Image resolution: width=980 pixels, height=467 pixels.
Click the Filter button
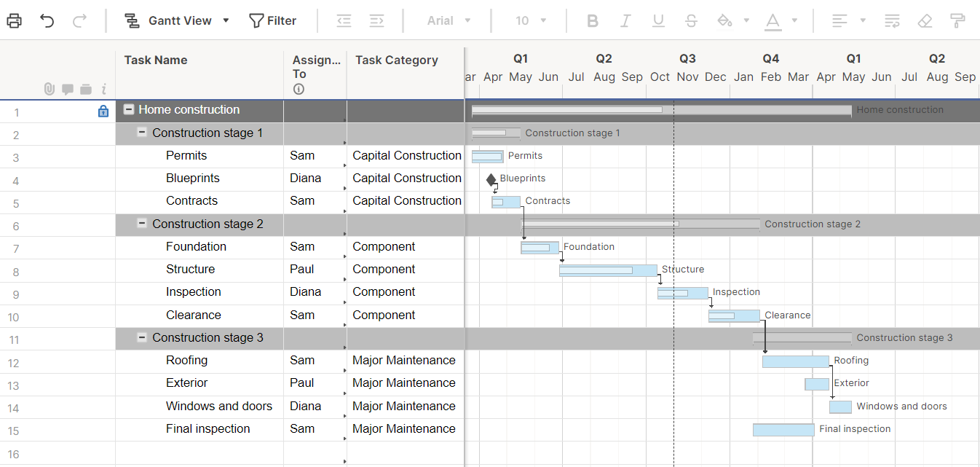(273, 20)
